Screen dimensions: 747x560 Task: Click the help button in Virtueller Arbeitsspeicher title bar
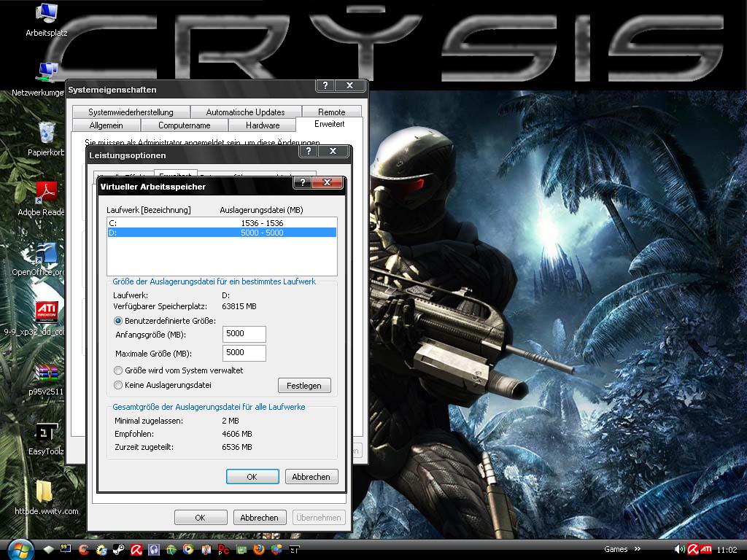point(303,182)
